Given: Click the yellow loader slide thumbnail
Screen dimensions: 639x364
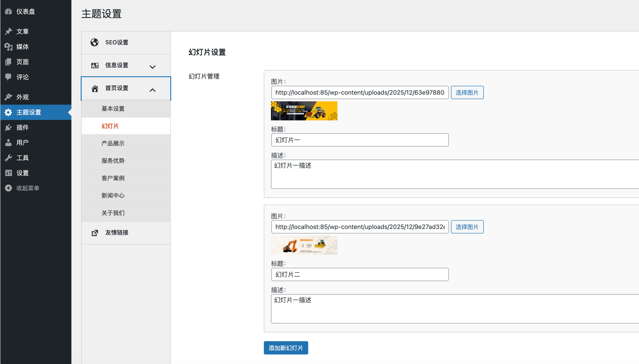Looking at the screenshot, I should (304, 111).
